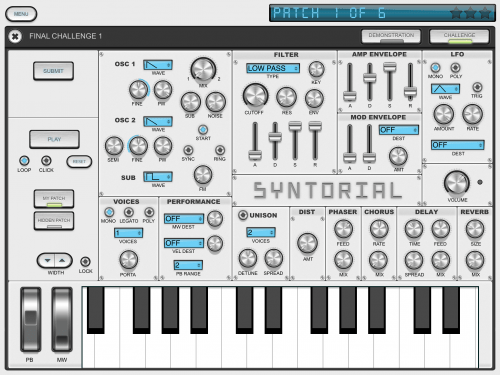500x375 pixels.
Task: Click the Noise level knob
Action: tap(216, 102)
